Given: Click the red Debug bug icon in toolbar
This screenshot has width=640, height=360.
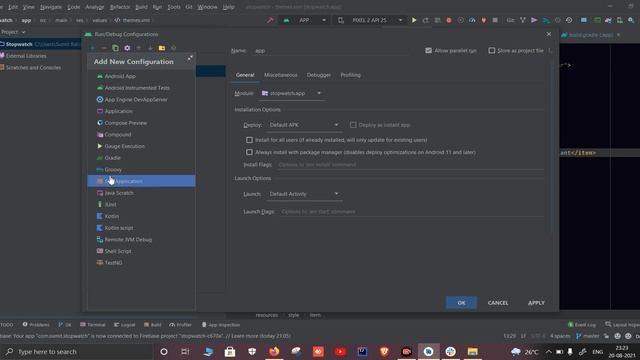Looking at the screenshot, I should coord(449,20).
